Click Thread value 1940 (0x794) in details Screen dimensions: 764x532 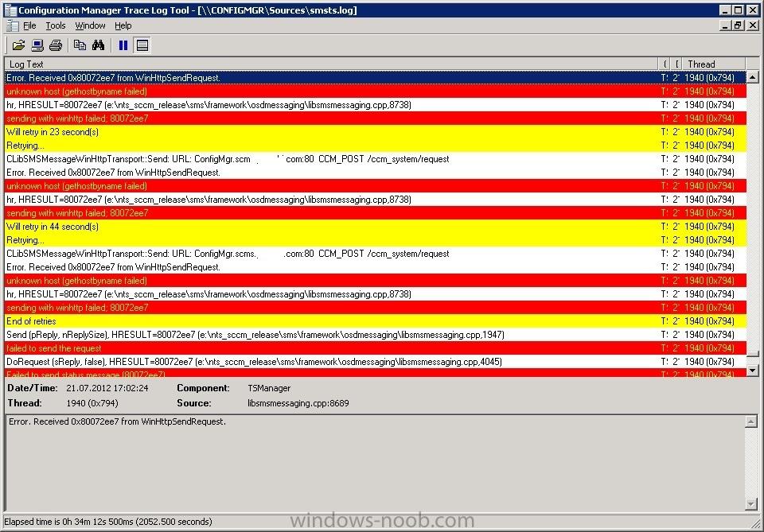pos(92,403)
